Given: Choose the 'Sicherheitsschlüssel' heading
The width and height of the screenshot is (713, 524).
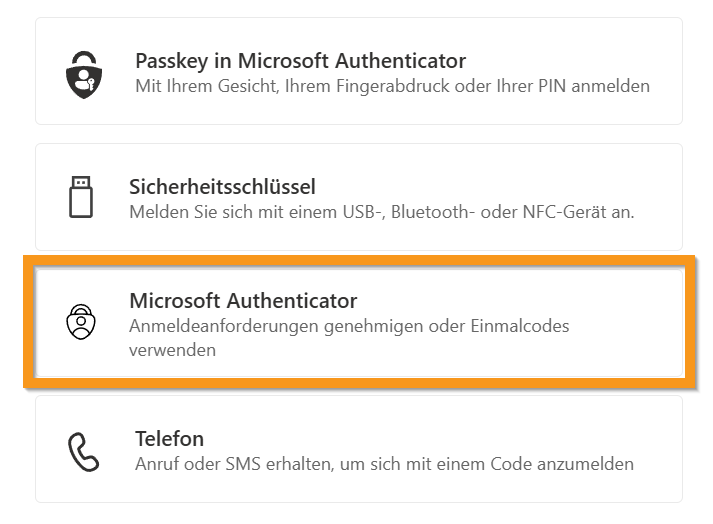Looking at the screenshot, I should (x=222, y=187).
